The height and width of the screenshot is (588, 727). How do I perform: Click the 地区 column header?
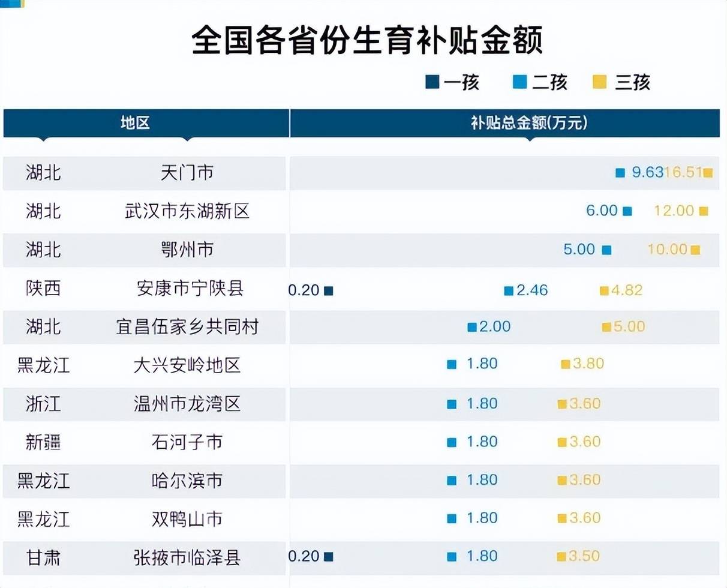135,123
